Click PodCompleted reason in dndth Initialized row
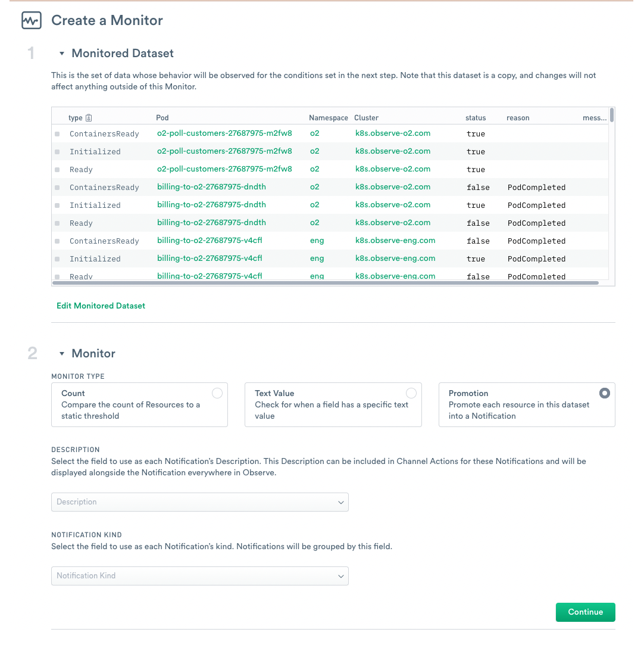 tap(536, 205)
